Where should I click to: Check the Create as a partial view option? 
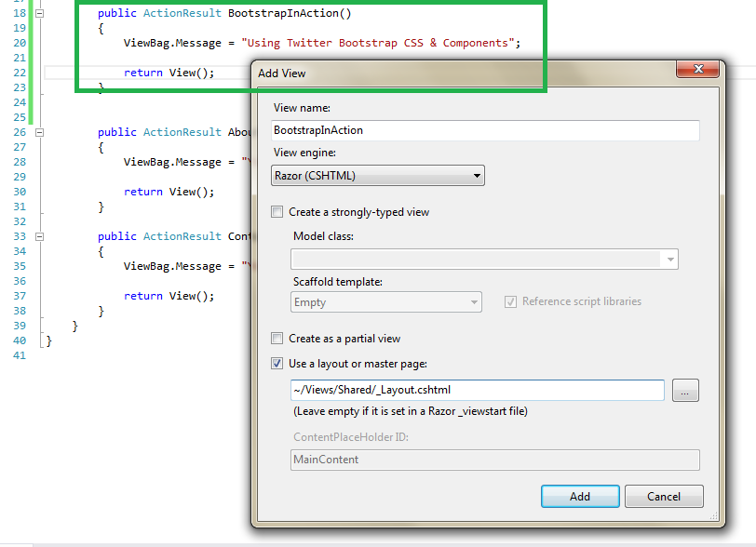pos(277,340)
